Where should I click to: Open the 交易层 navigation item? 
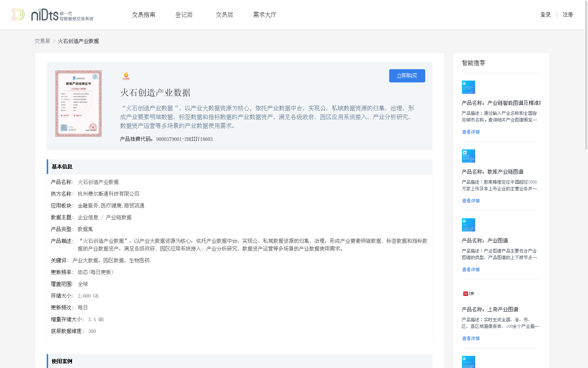225,15
